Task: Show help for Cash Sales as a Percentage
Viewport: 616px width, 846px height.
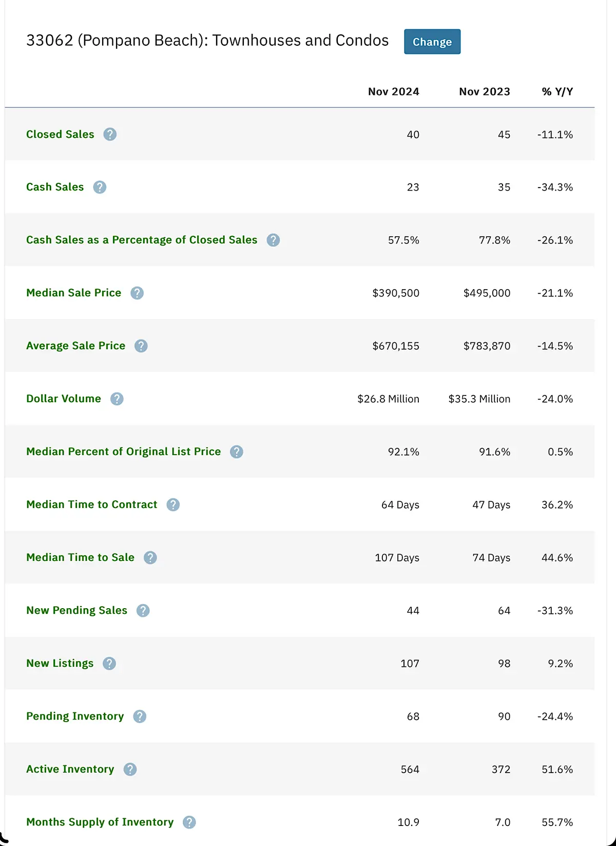Action: pos(273,240)
